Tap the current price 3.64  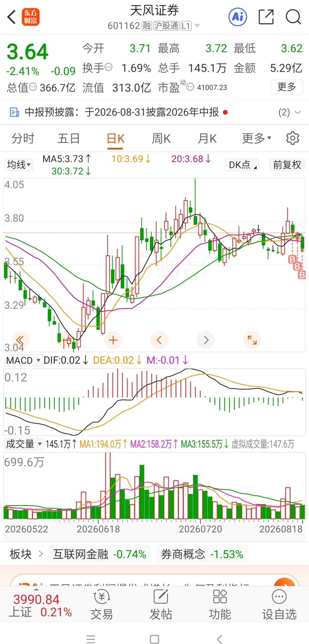(x=27, y=52)
